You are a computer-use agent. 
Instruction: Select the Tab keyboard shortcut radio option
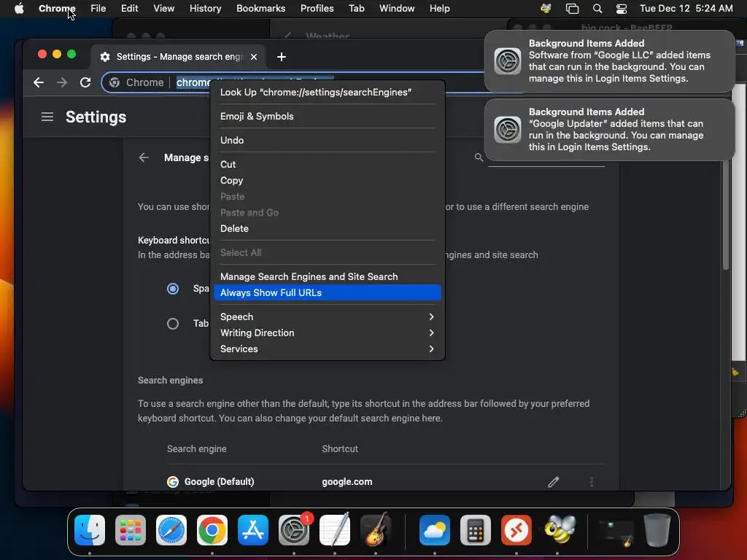coord(173,324)
